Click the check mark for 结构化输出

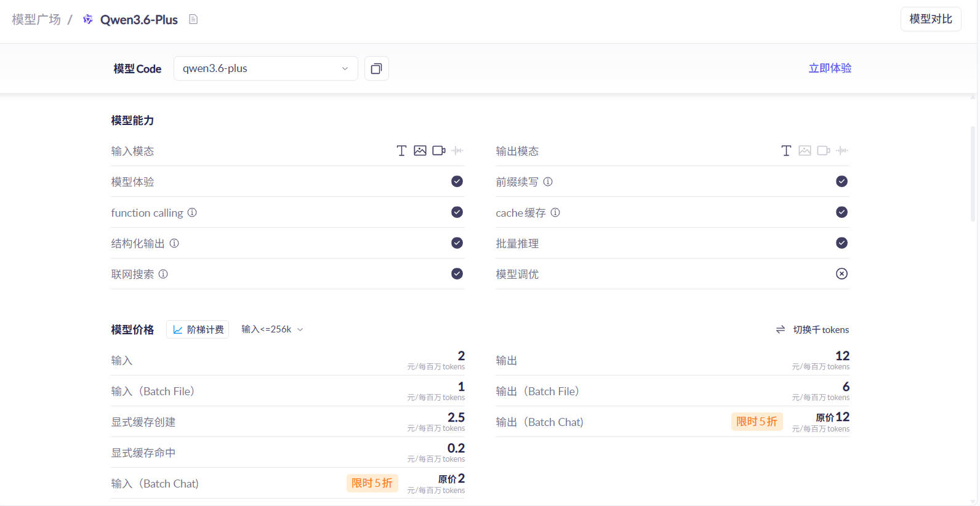pos(457,243)
